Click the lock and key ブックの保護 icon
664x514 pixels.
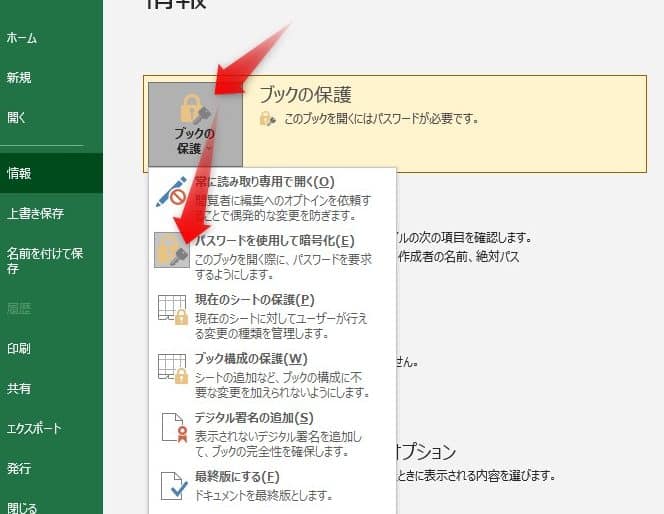tap(195, 108)
